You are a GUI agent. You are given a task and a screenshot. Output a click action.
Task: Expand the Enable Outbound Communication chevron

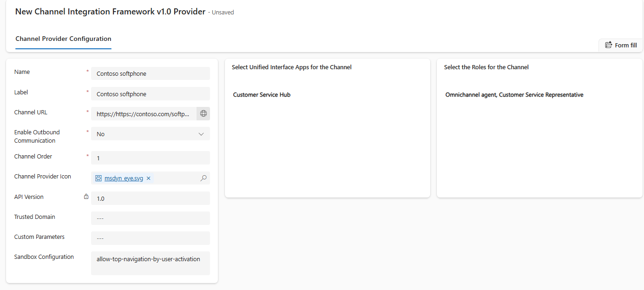point(201,134)
